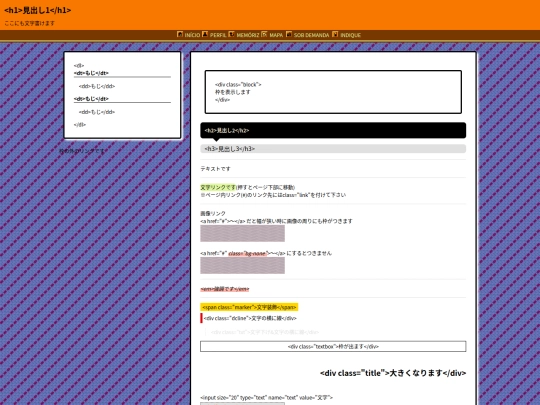This screenshot has width=540, height=405.
Task: Click the subtitle text under the h1 heading
Action: pyautogui.click(x=30, y=23)
